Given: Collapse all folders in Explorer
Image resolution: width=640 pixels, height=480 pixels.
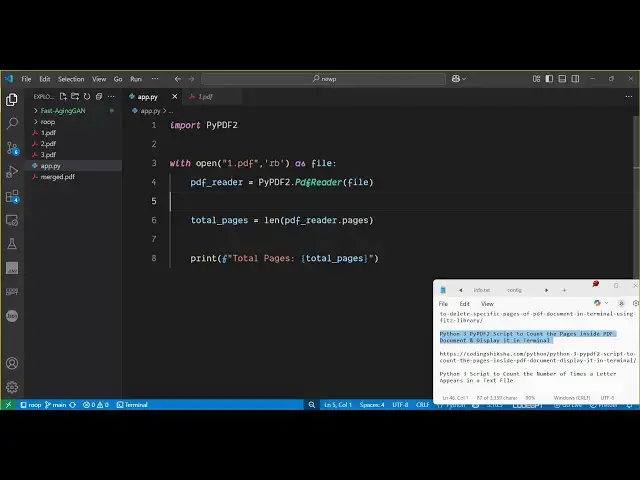Looking at the screenshot, I should [99, 97].
